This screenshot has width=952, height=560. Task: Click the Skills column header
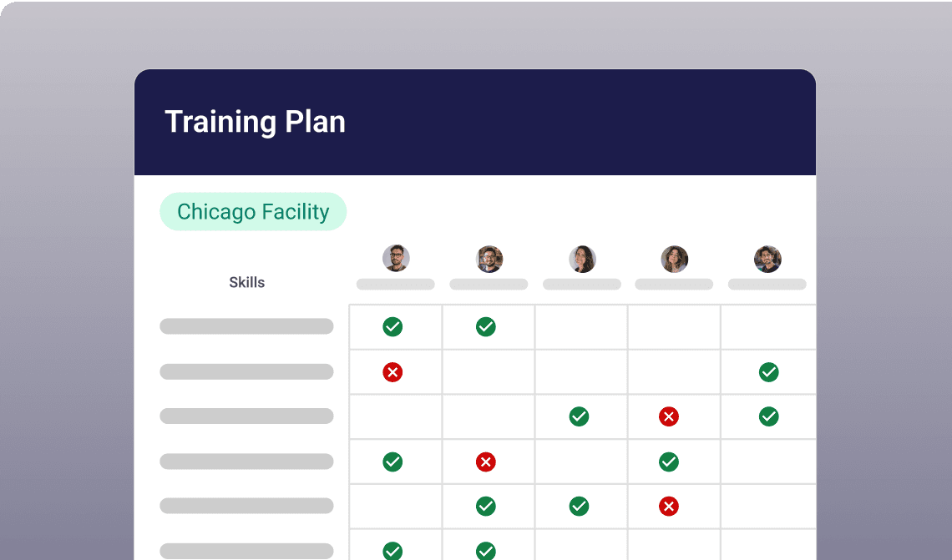click(x=247, y=282)
